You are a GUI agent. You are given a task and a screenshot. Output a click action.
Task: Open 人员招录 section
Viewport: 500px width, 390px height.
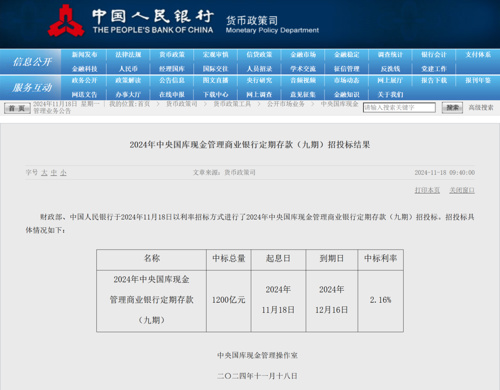[x=259, y=69]
